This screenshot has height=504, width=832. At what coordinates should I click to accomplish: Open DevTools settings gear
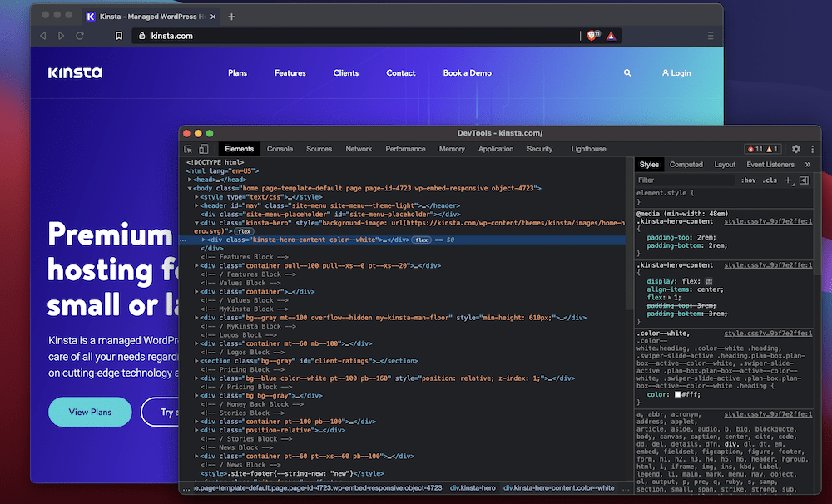click(796, 149)
